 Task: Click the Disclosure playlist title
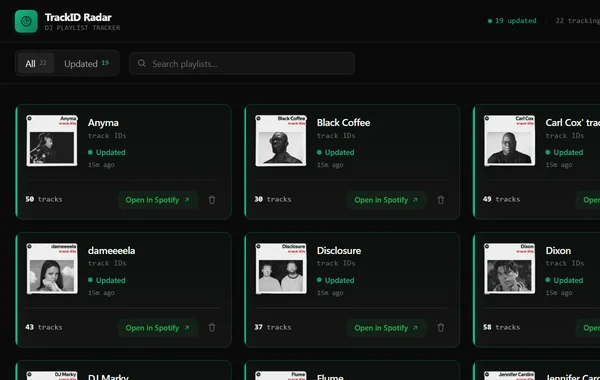[339, 251]
